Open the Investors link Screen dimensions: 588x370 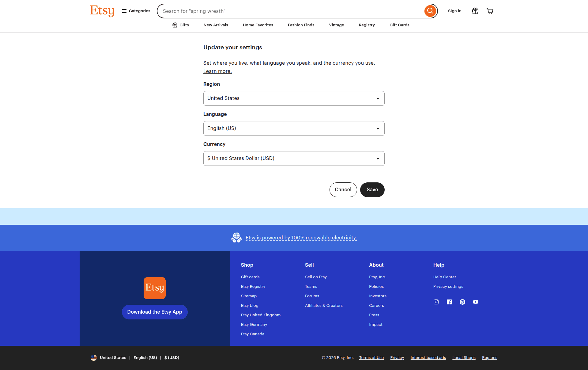[378, 296]
